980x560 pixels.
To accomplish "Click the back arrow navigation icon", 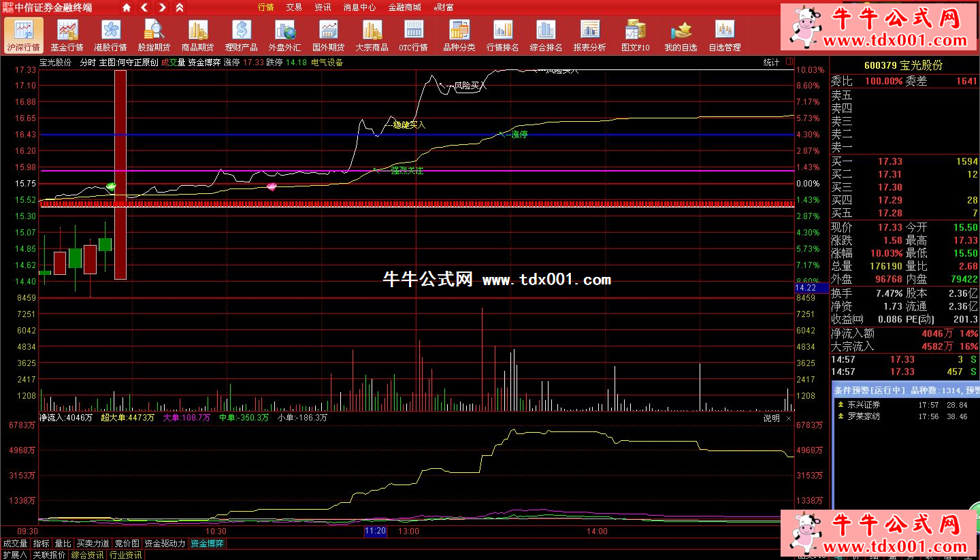I will point(144,7).
